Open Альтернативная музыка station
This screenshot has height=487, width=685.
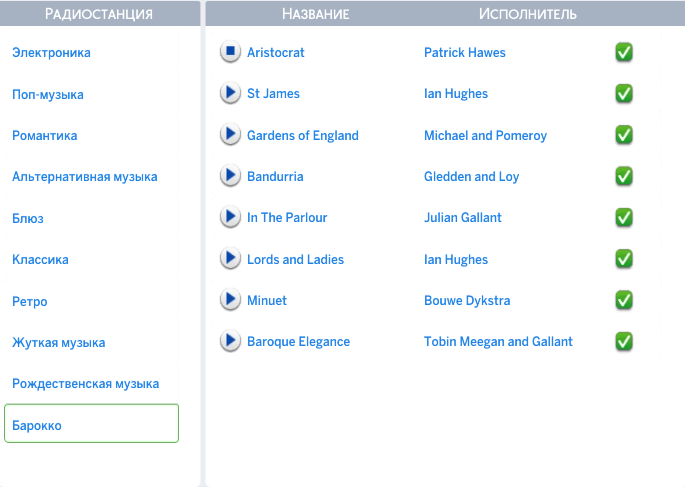coord(85,176)
